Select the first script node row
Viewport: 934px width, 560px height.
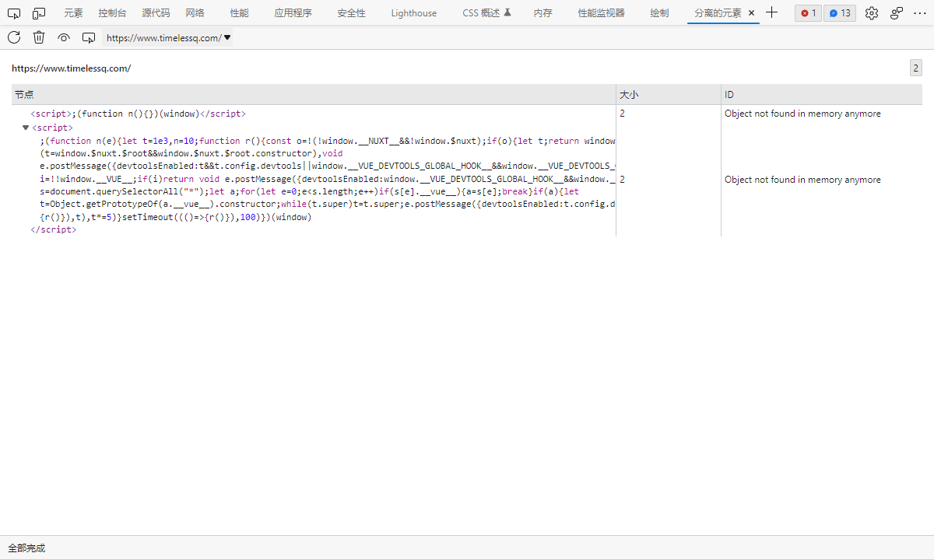[314, 114]
